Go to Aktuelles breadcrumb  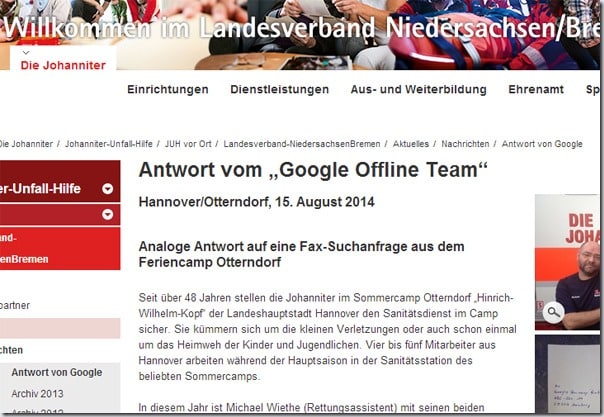tap(411, 144)
